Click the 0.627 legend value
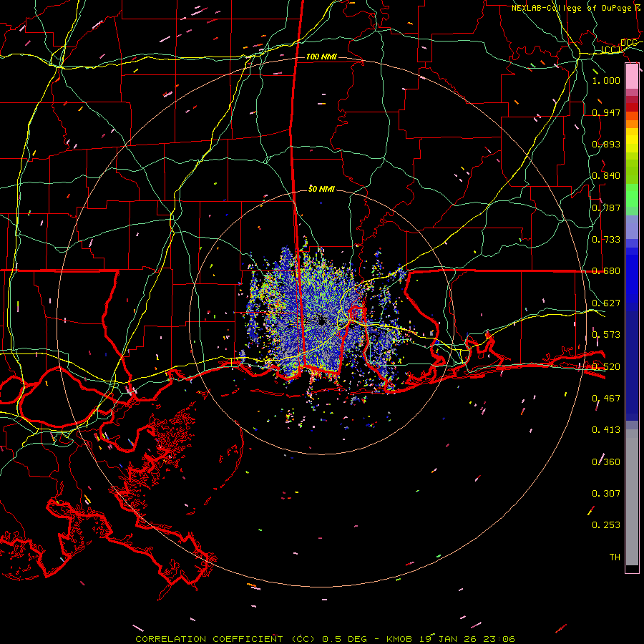 click(x=606, y=303)
